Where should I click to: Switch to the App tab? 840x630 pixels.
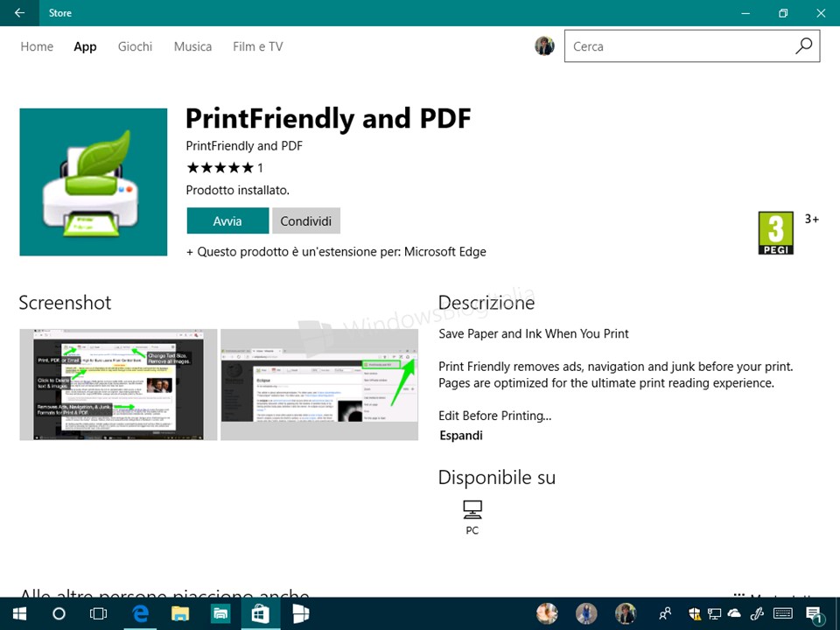(x=85, y=46)
